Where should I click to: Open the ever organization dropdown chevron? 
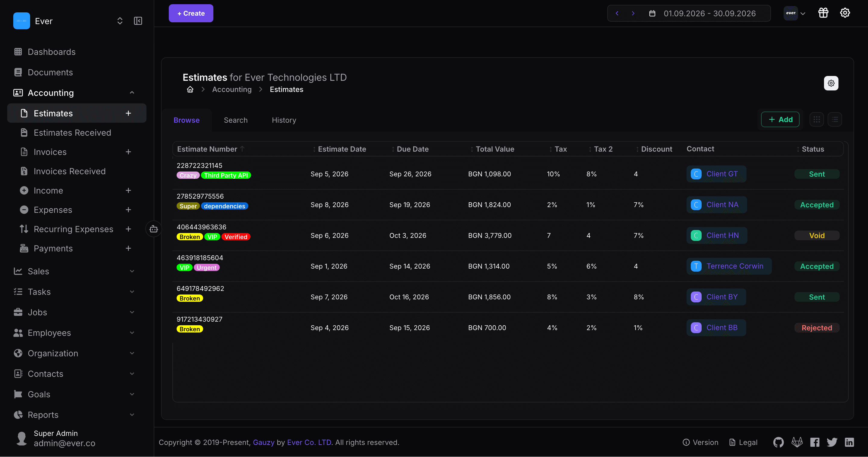(x=803, y=14)
